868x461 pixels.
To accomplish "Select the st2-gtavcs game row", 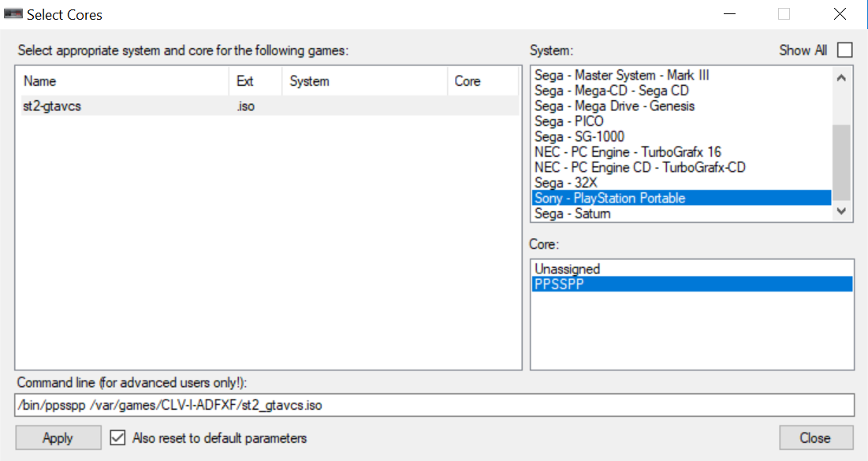I will pyautogui.click(x=270, y=106).
